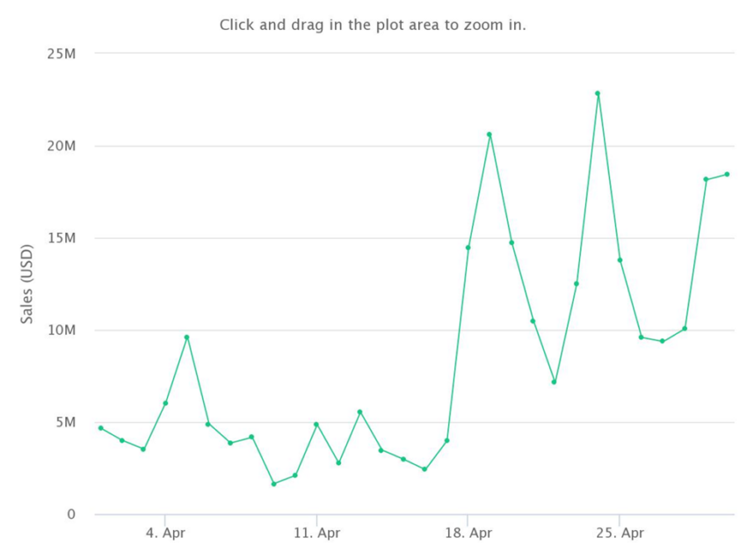Click the 15M y-axis label

[x=62, y=238]
